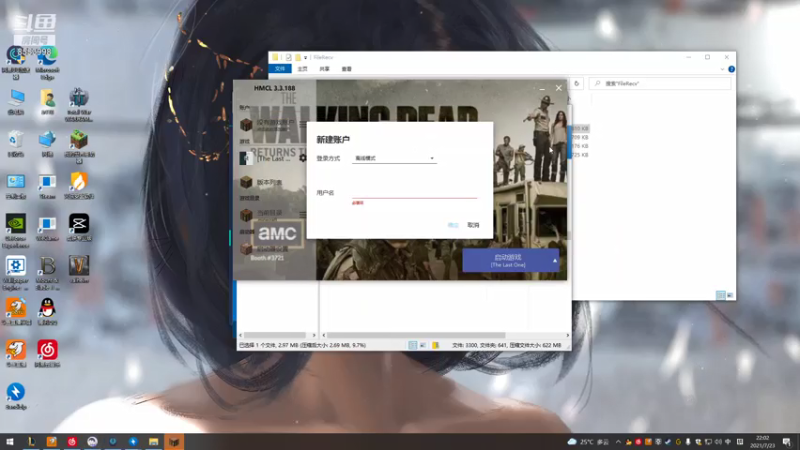
Task: Open the QQ penguin desktop icon
Action: click(47, 311)
